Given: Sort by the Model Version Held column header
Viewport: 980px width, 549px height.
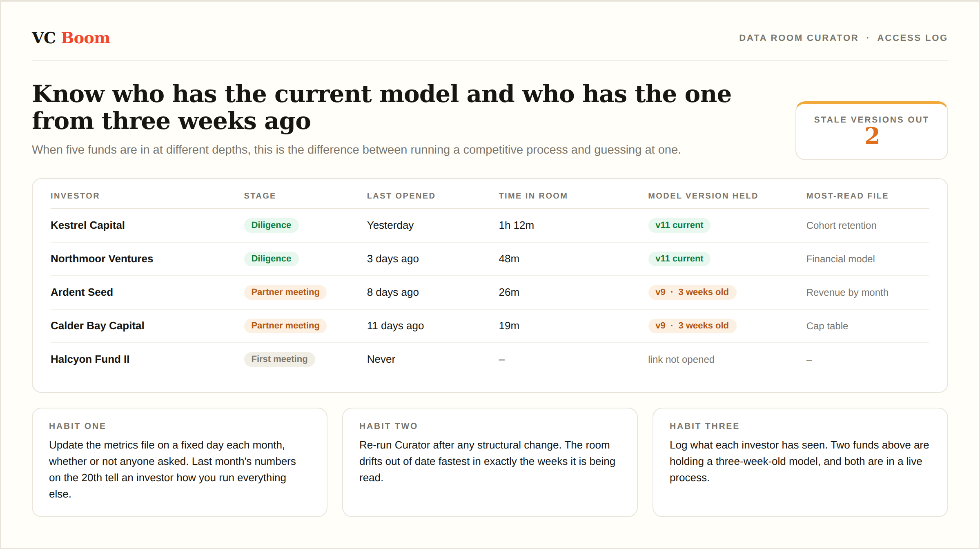Looking at the screenshot, I should pos(703,196).
